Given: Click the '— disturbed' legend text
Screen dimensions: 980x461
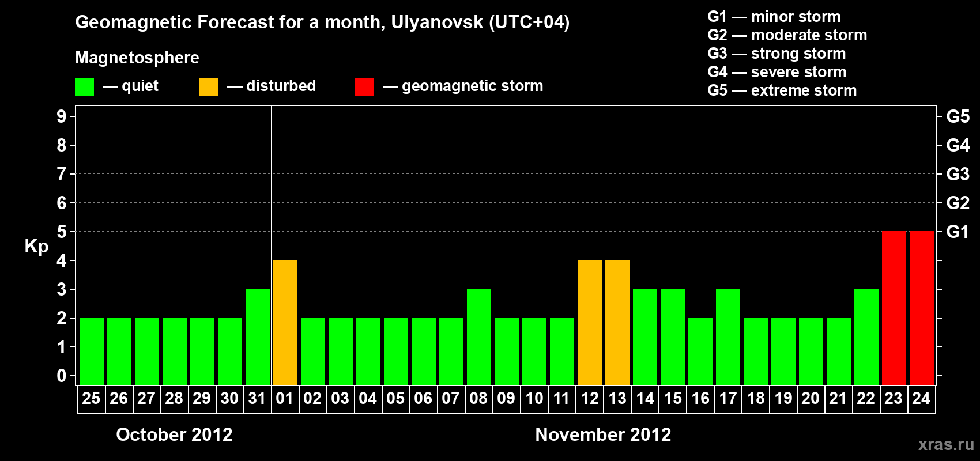Looking at the screenshot, I should 272,86.
